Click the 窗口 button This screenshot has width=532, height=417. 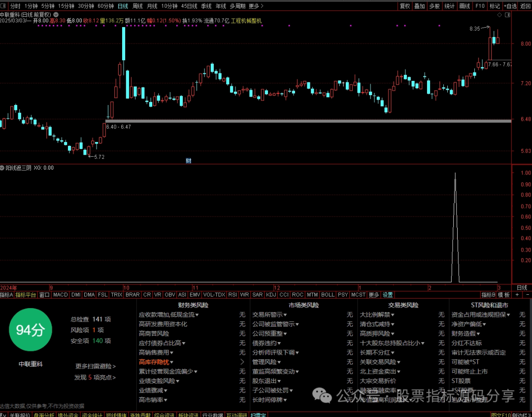44,295
